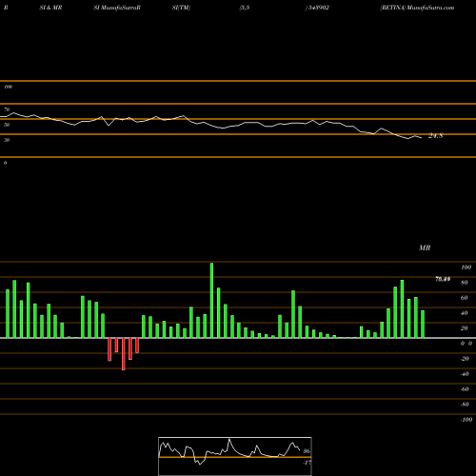This screenshot has height=476, width=476.
Task: Click the '-80' label on the MR axis
Action: (x=465, y=405)
